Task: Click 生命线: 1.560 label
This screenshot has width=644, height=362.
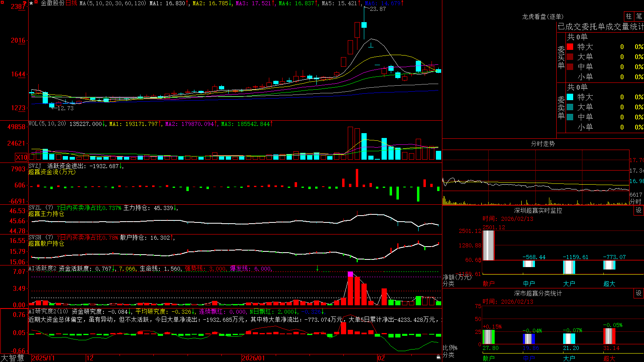Action: pyautogui.click(x=160, y=269)
